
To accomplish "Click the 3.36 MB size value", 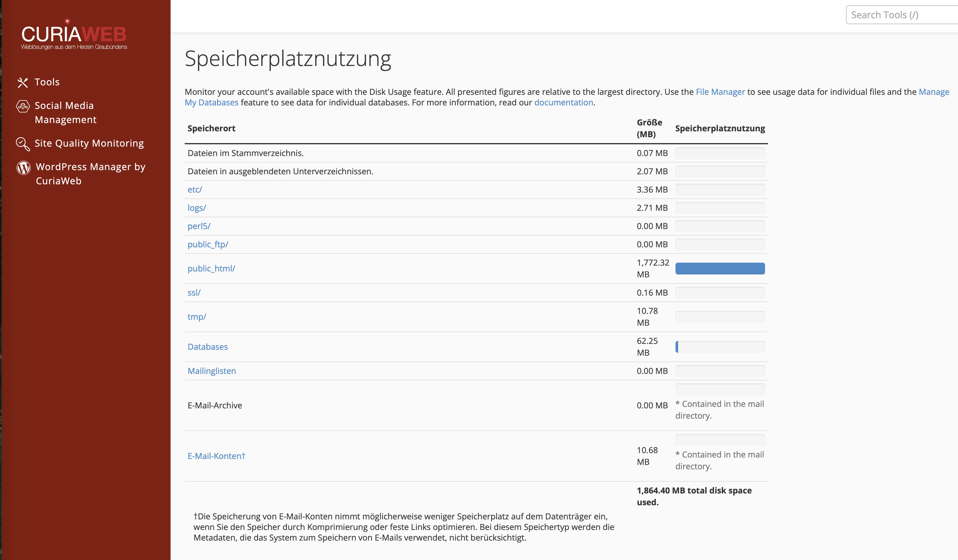I will pos(652,190).
